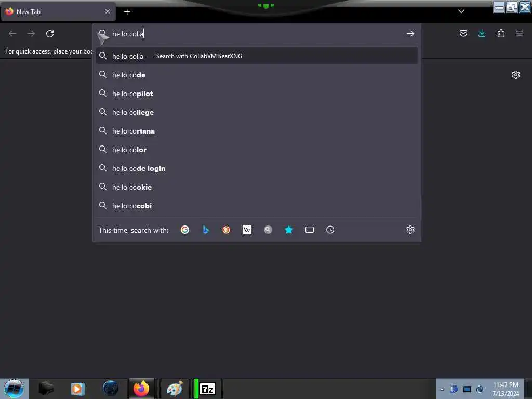Open a new tab with plus button
532x399 pixels.
(x=127, y=12)
